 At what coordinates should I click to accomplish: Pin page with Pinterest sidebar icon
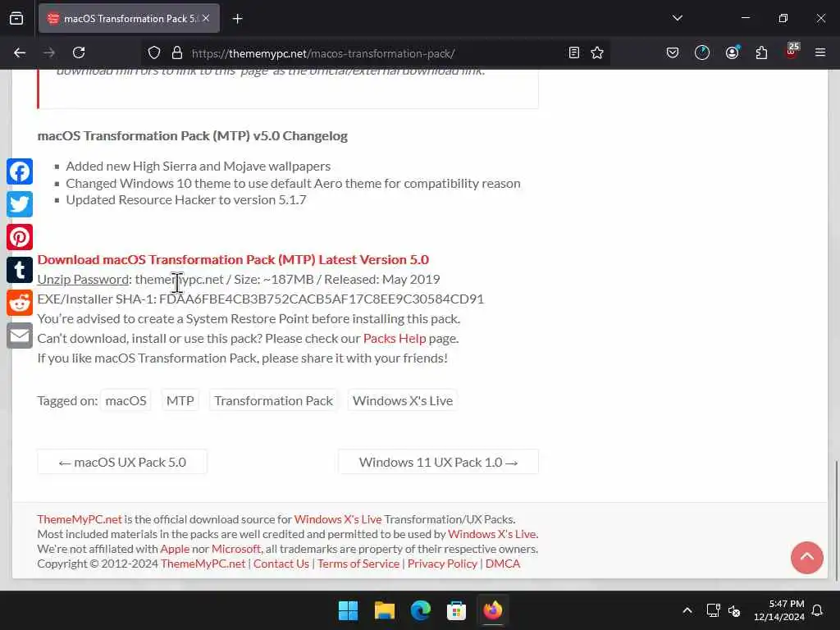point(20,237)
